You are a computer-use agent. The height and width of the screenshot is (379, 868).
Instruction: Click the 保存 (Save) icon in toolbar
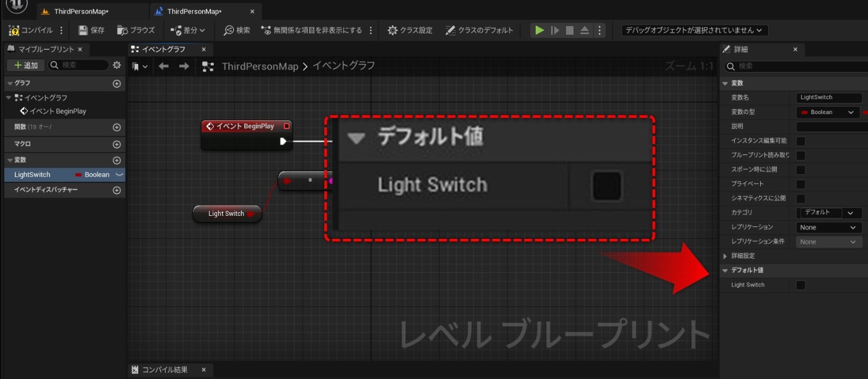pyautogui.click(x=82, y=29)
